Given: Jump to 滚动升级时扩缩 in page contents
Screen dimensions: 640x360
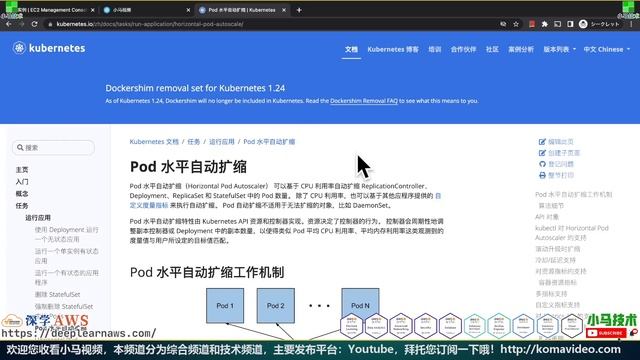Looking at the screenshot, I should tap(558, 249).
